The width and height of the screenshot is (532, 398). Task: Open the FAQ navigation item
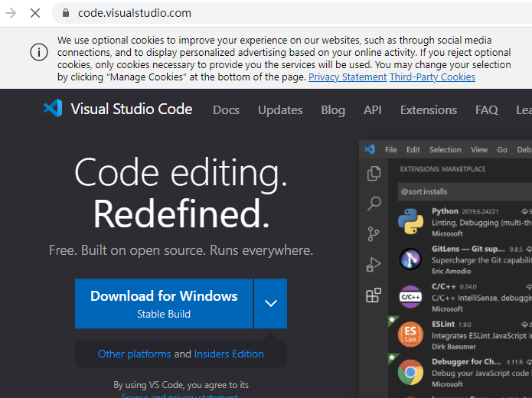487,110
